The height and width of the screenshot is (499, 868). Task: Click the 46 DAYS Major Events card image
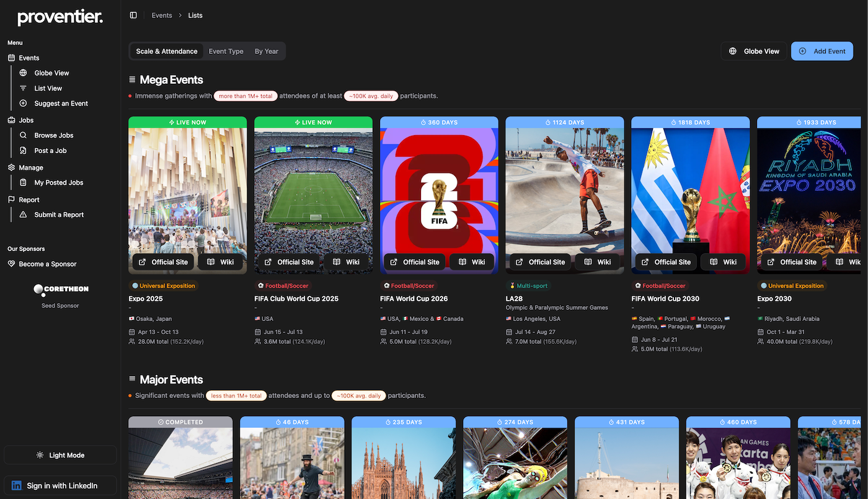(x=292, y=463)
